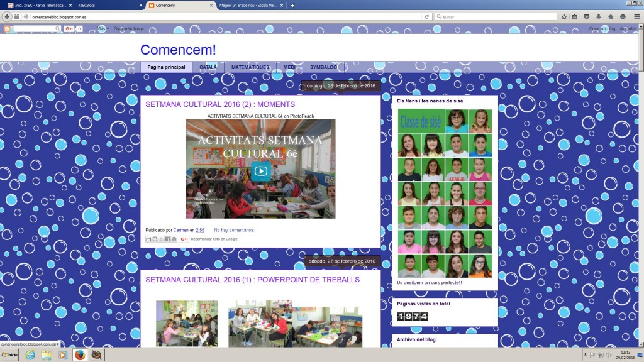Click the 'Classe de sisè' photo collage
This screenshot has height=362, width=644.
coord(445,193)
